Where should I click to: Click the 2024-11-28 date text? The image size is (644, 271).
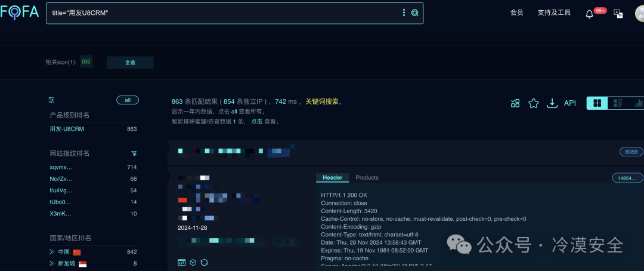(192, 228)
